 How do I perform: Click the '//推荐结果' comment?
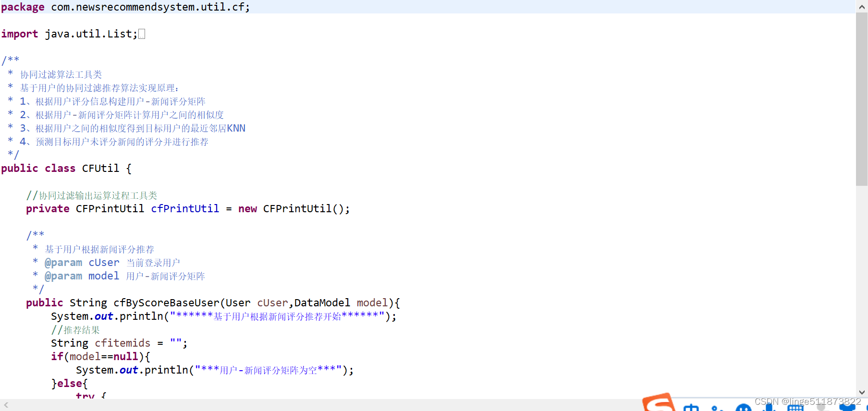tap(75, 330)
